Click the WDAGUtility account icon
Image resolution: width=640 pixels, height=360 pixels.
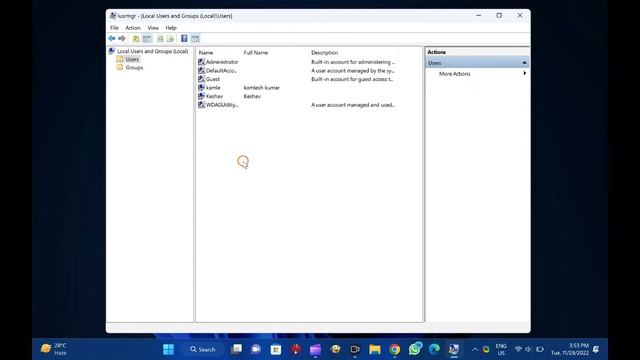201,105
